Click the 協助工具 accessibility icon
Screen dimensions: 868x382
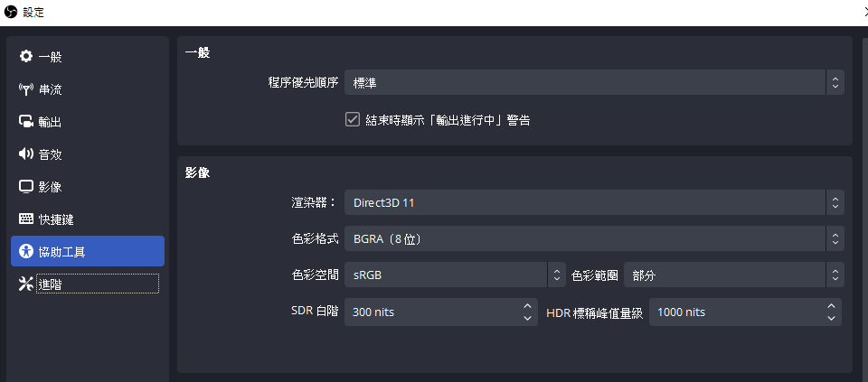(26, 252)
